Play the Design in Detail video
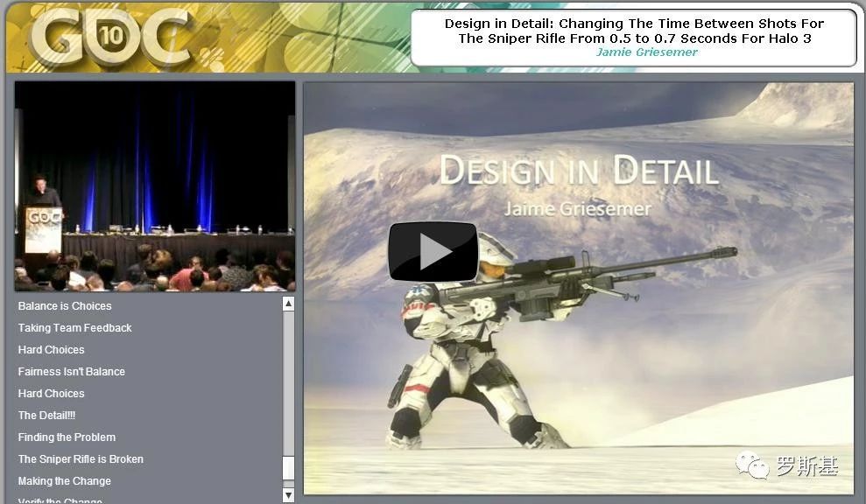This screenshot has width=866, height=504. 433,252
